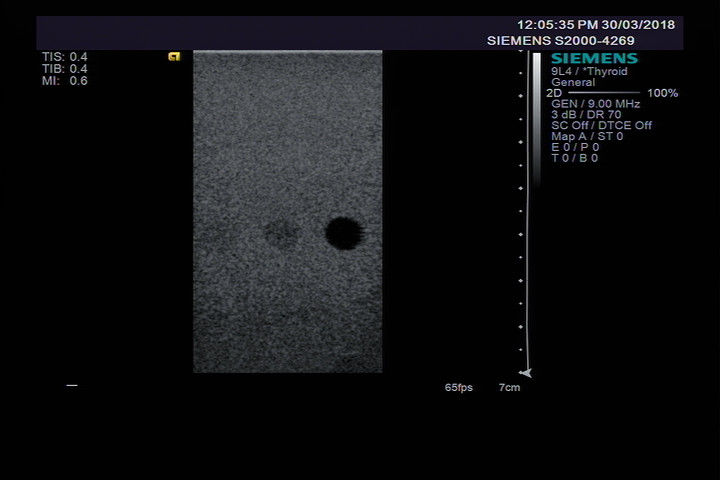Click the 65fps frame rate readout

point(459,387)
